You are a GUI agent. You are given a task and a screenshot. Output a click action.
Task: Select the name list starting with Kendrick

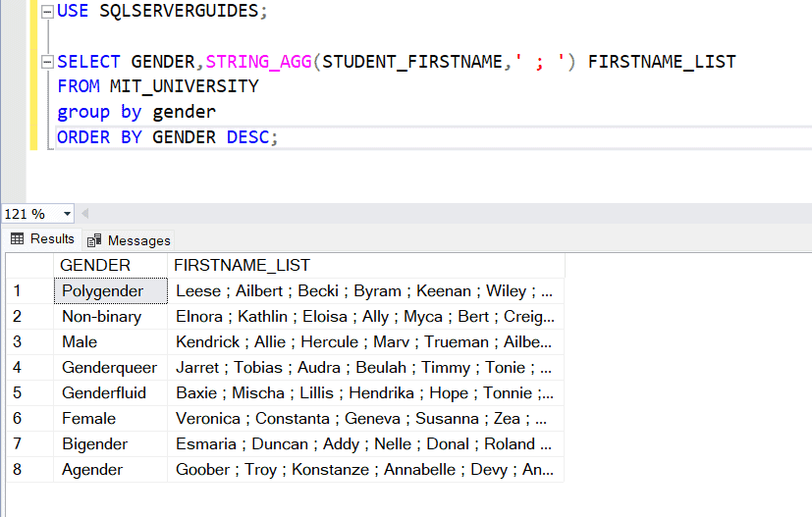click(x=365, y=341)
